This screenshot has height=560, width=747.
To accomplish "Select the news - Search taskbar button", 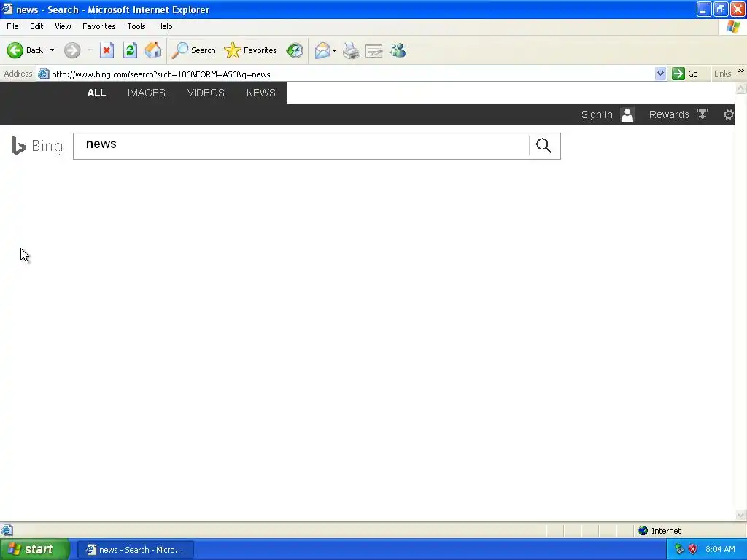I will point(135,550).
